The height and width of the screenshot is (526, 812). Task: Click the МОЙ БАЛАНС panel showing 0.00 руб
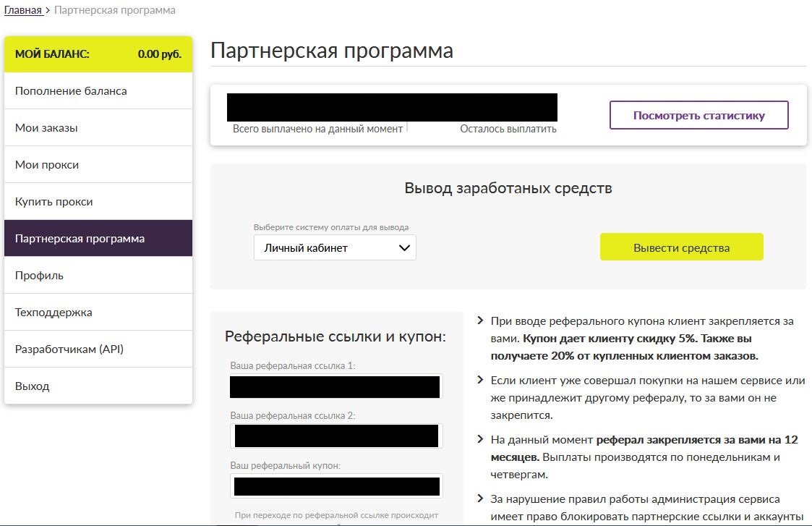(x=98, y=54)
